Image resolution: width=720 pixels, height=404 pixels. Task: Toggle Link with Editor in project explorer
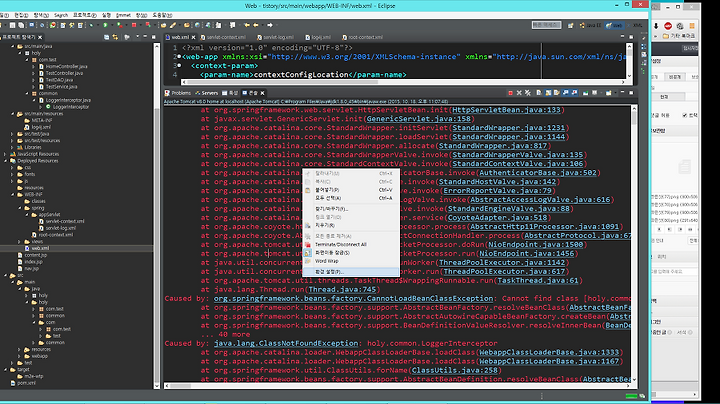pyautogui.click(x=115, y=37)
